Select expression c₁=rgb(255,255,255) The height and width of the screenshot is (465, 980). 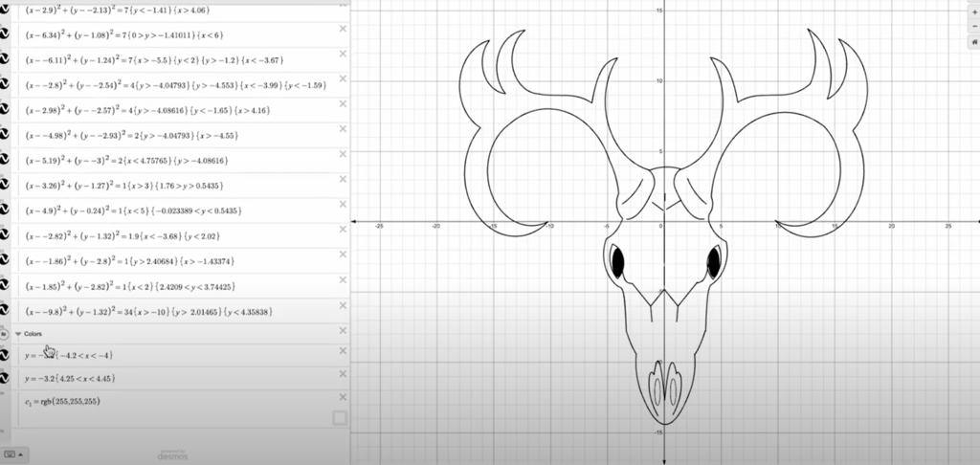coord(62,401)
